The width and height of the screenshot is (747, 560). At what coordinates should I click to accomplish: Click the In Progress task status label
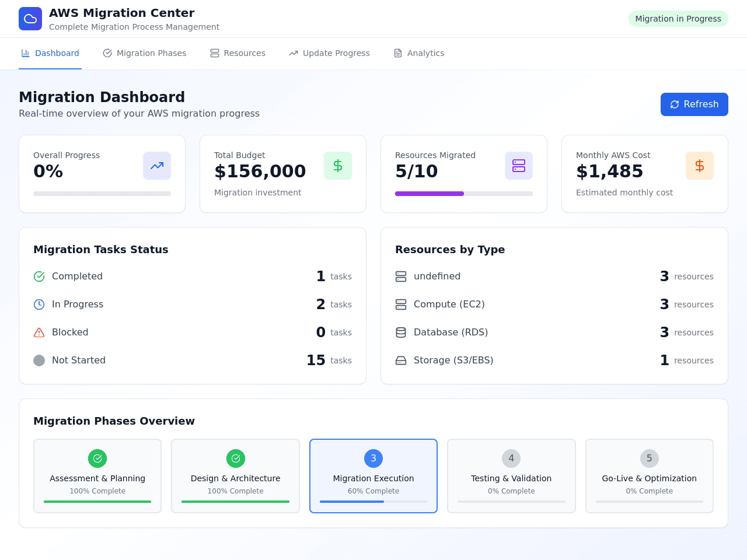[x=78, y=304]
